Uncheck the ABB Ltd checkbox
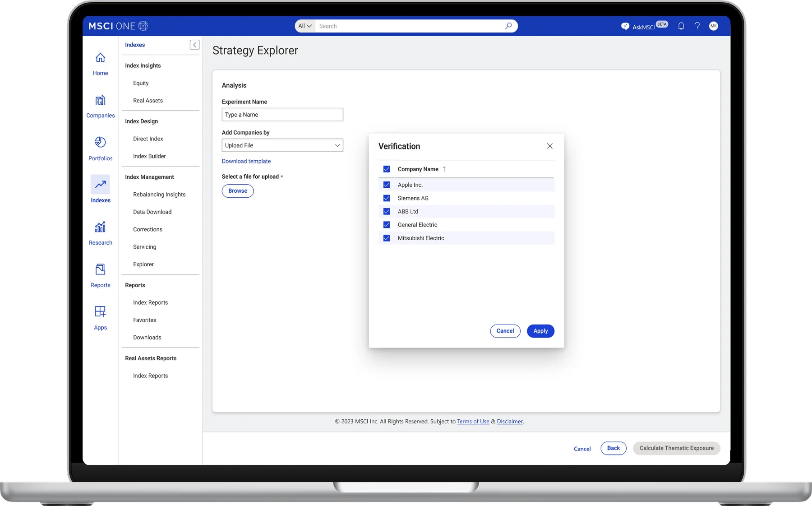Screen dimensions: 812x506 click(x=387, y=211)
